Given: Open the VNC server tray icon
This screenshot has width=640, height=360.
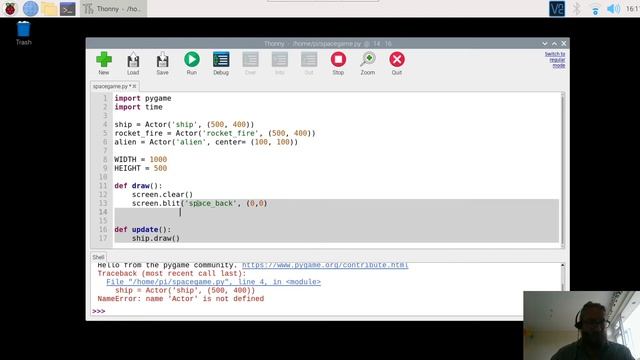Looking at the screenshot, I should (x=557, y=9).
